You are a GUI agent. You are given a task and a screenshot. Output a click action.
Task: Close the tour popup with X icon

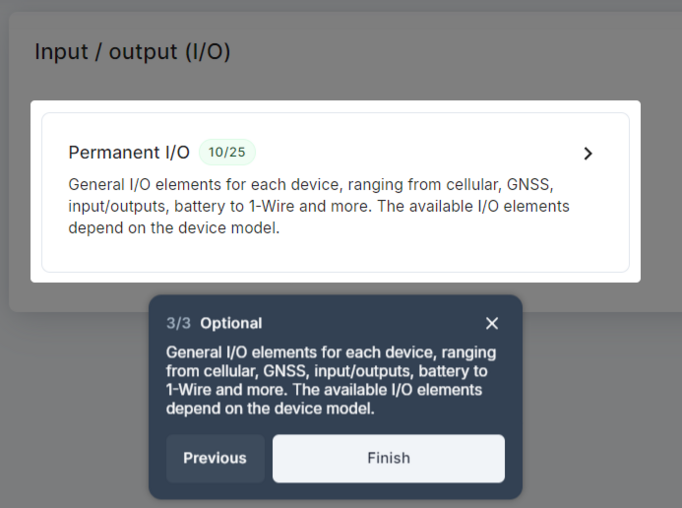pyautogui.click(x=491, y=323)
